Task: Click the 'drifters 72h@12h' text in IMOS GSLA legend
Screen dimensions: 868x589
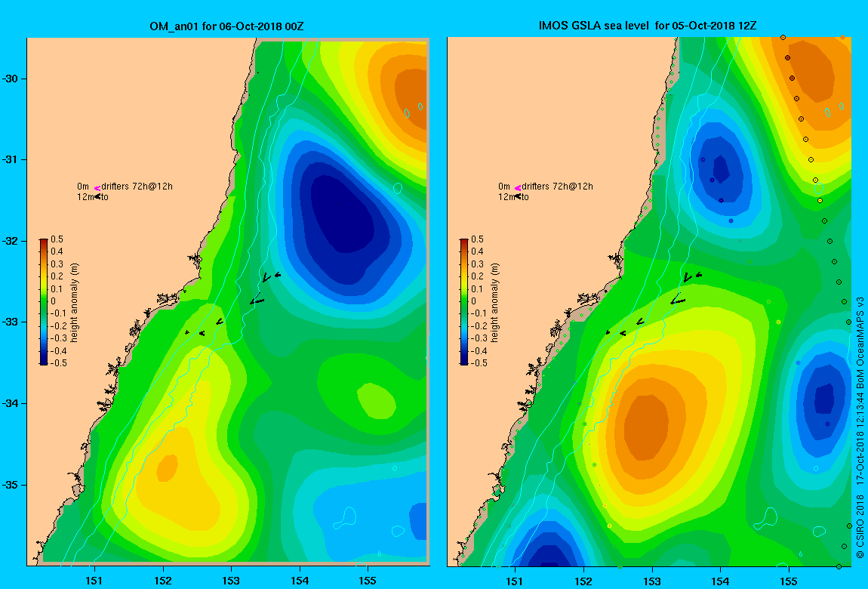Action: point(558,187)
